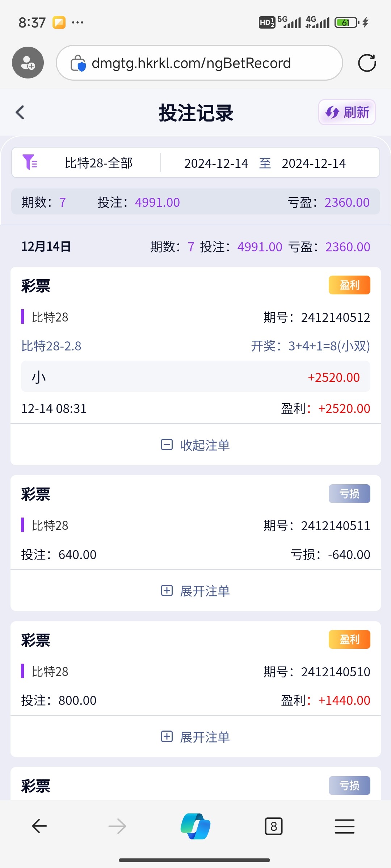
Task: Select the start date 2024-12-14 field
Action: coord(216,163)
